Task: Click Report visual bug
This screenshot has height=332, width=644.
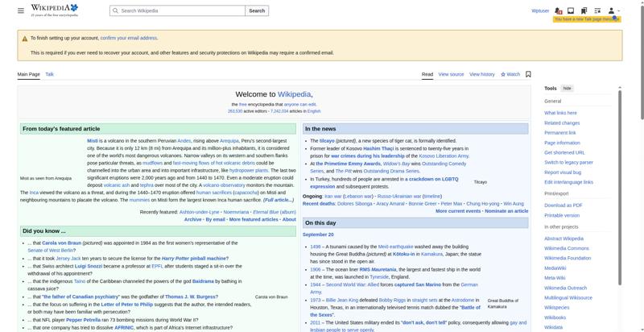Action: [x=563, y=172]
